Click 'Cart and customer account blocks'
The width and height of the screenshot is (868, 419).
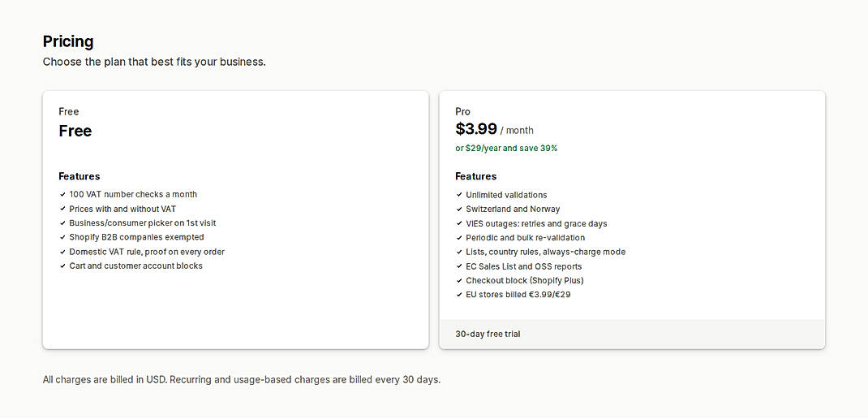135,266
